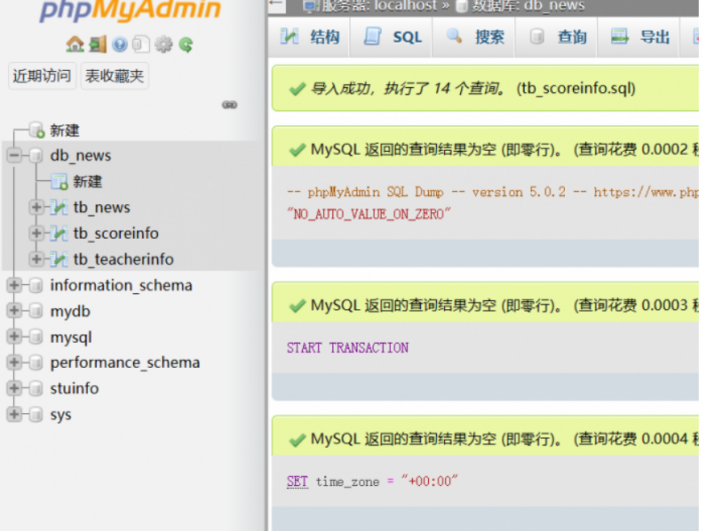Click the phpMyAdmin logo
The image size is (702, 531).
(x=130, y=10)
